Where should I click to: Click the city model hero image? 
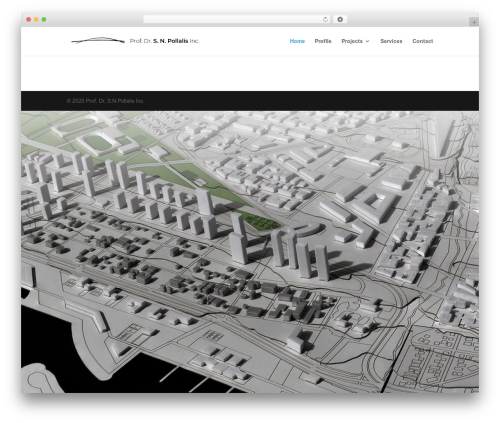tap(250, 252)
